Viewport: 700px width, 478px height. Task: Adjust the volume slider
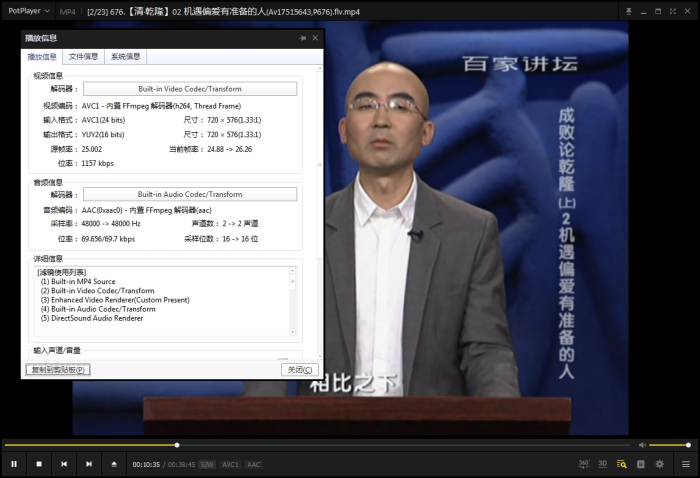click(670, 445)
